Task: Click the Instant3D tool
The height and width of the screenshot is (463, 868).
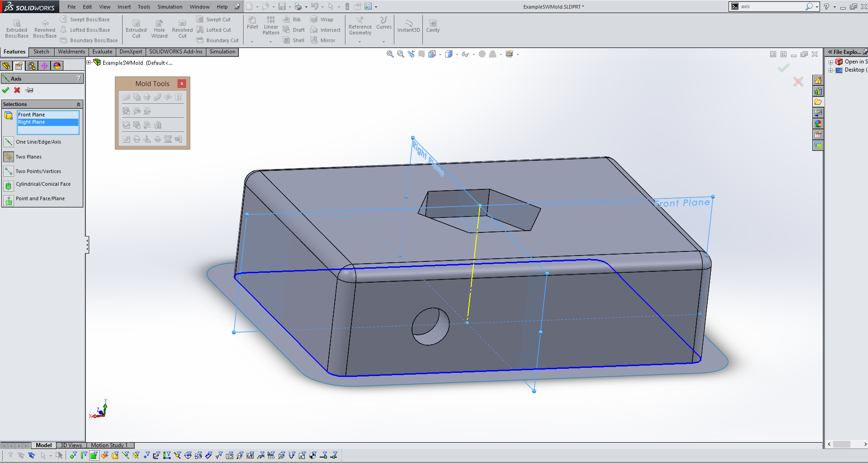Action: (x=408, y=25)
